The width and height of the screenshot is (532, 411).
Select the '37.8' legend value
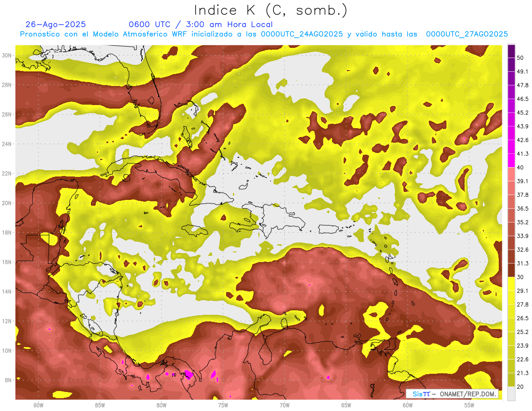(523, 195)
